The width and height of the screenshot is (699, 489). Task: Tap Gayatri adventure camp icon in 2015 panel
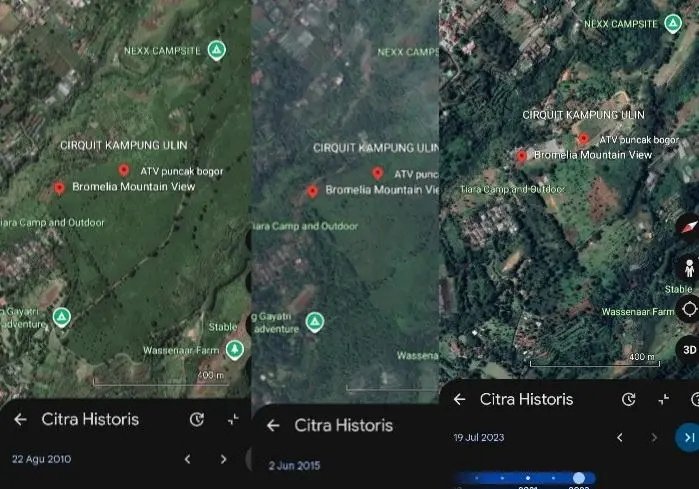pos(315,322)
